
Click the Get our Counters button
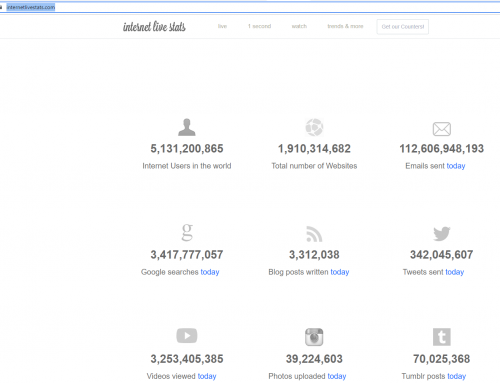click(403, 27)
